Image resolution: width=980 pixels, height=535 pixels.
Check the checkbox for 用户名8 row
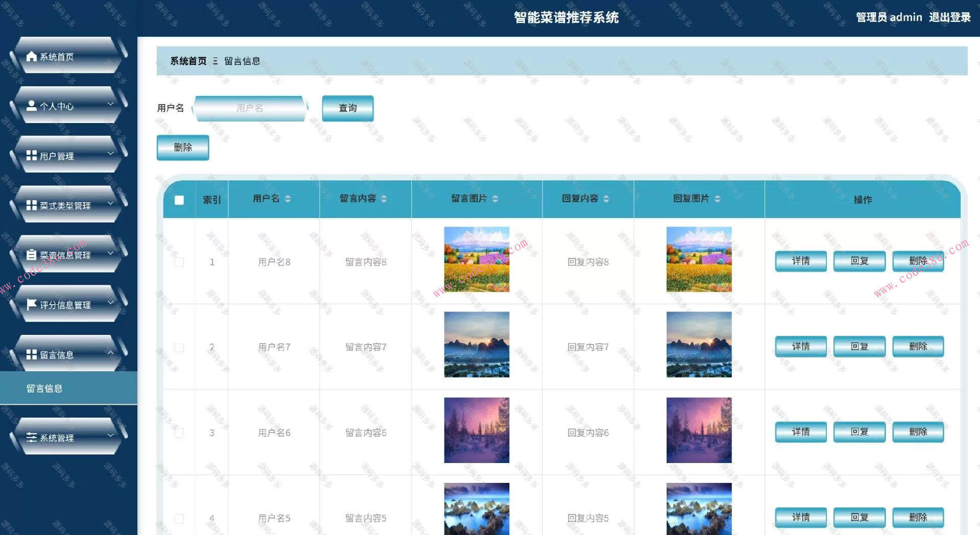click(x=179, y=261)
